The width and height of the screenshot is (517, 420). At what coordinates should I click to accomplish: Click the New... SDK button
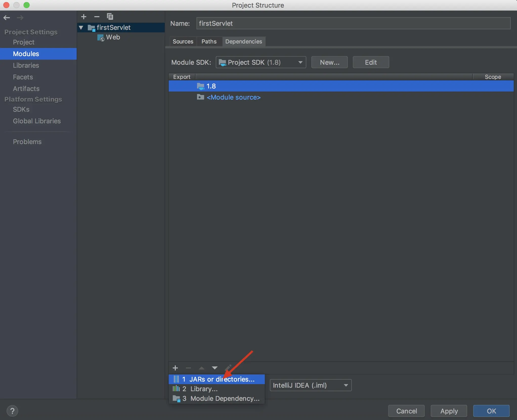tap(329, 62)
